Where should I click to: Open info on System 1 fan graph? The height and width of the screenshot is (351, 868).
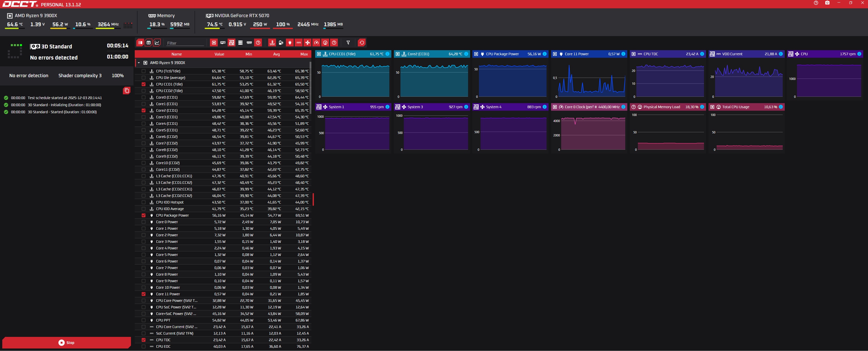387,107
